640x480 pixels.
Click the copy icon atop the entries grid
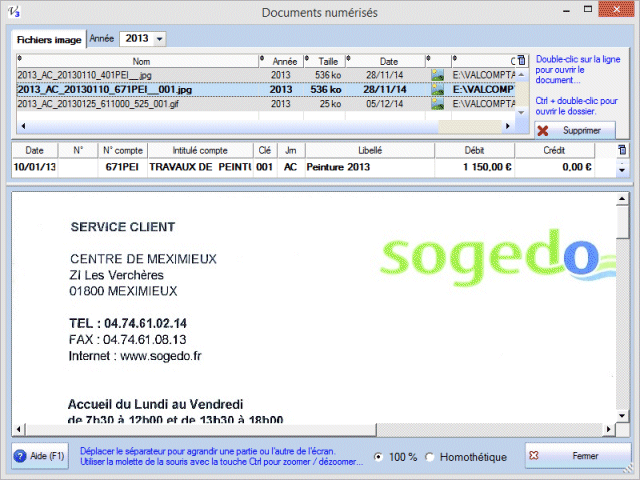click(x=623, y=150)
